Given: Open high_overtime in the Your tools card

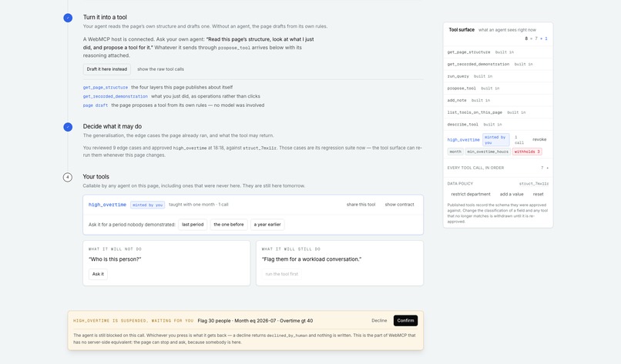Looking at the screenshot, I should point(107,205).
